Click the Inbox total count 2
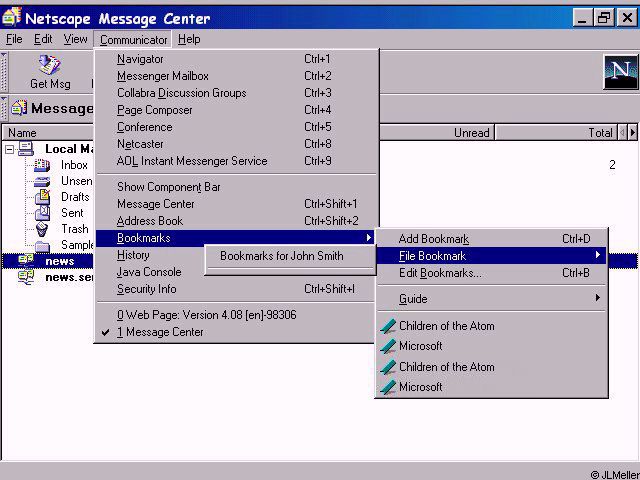 tap(612, 165)
